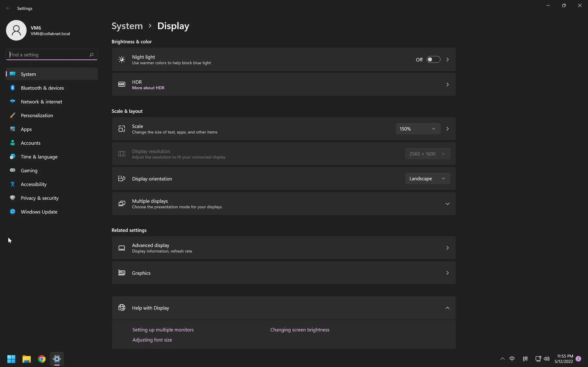This screenshot has height=367, width=588.
Task: Click the Find a setting field
Action: point(49,55)
